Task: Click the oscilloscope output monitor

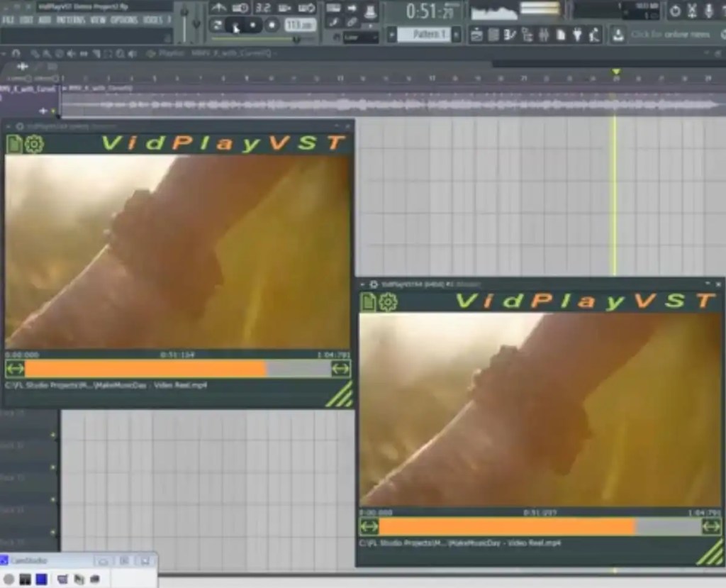Action: (x=494, y=11)
